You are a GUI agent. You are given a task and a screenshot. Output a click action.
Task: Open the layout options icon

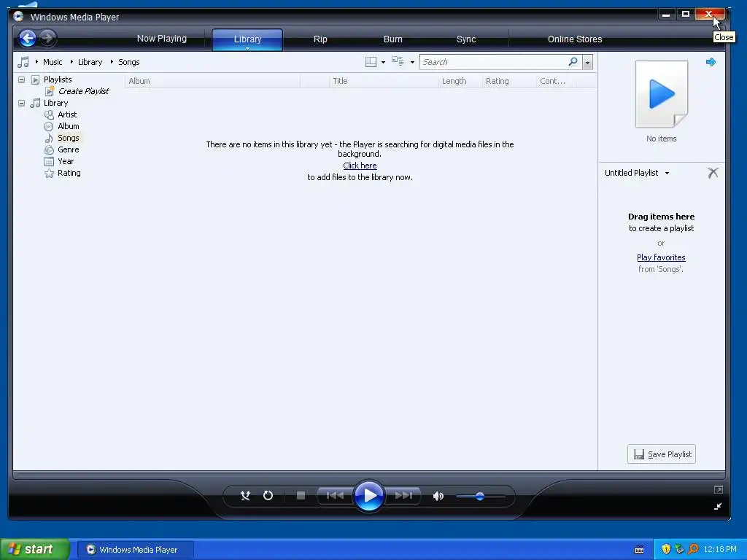coord(371,62)
